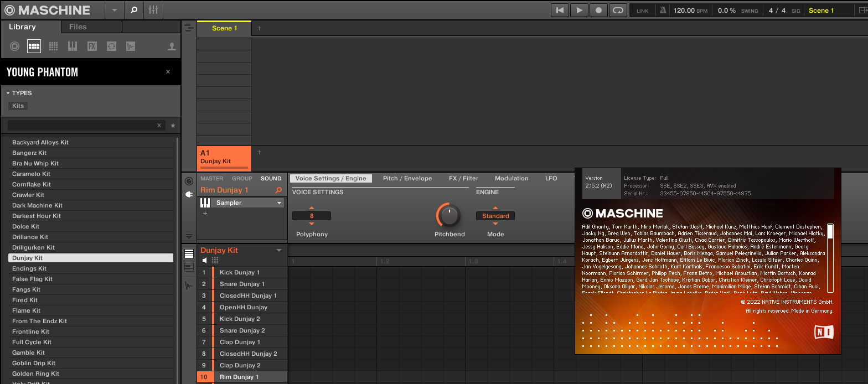This screenshot has width=868, height=384.
Task: Toggle the Loop button
Action: 618,10
